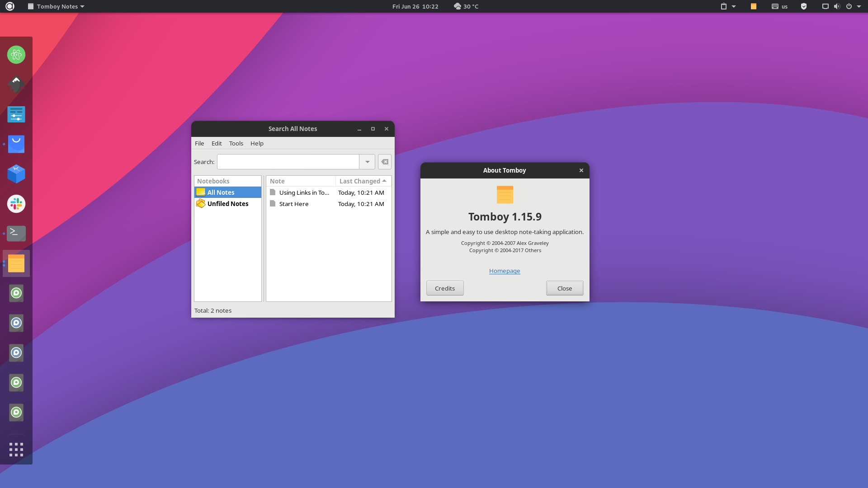
Task: Open the application grid launcher at dock bottom
Action: pos(16,449)
